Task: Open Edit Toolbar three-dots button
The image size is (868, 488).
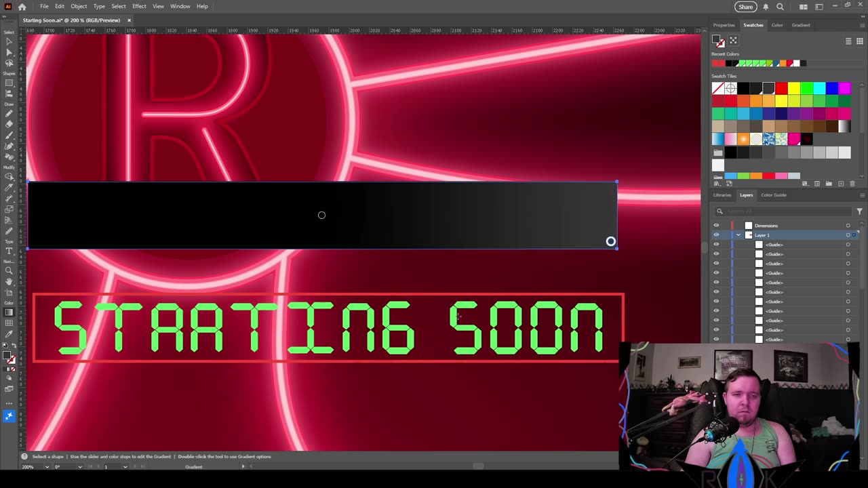Action: coord(9,403)
